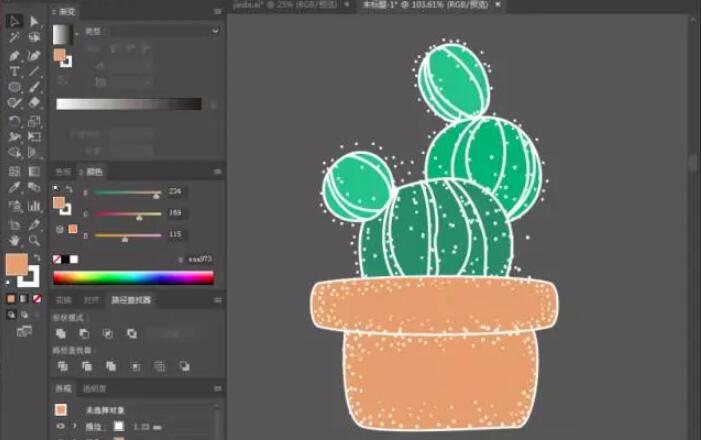Select the Eyedropper tool

click(x=14, y=188)
